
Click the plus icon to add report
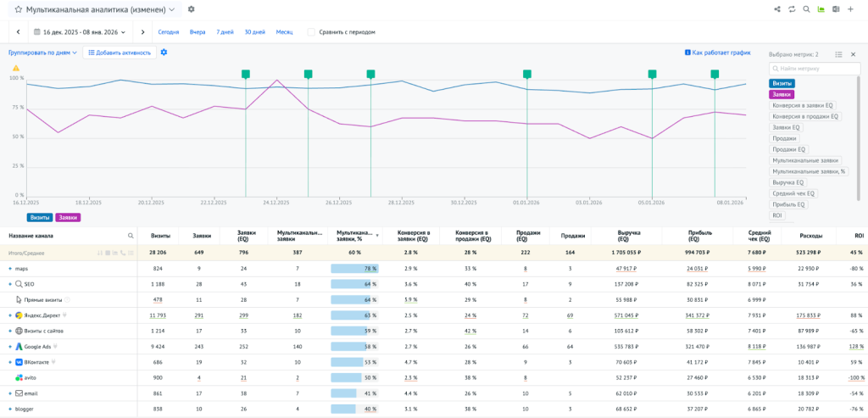click(x=850, y=9)
